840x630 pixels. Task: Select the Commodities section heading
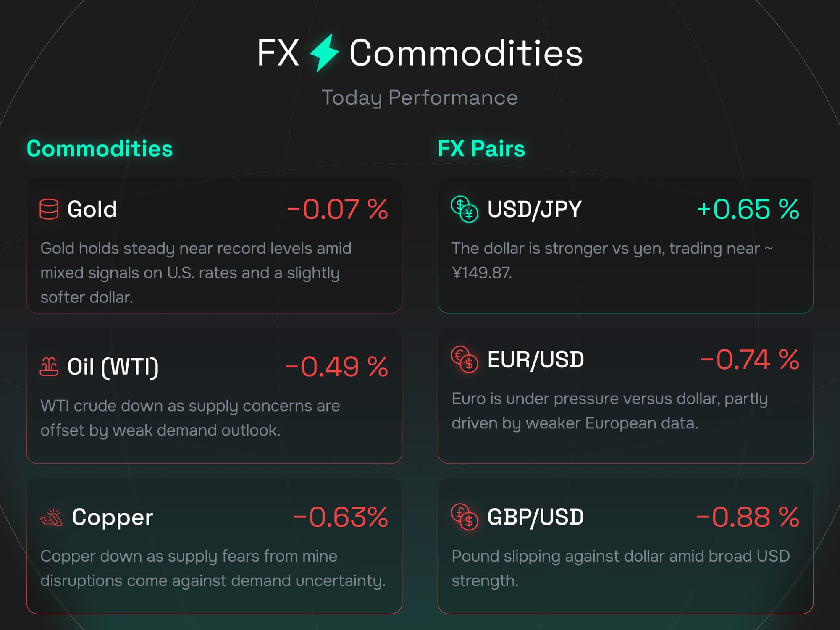100,149
